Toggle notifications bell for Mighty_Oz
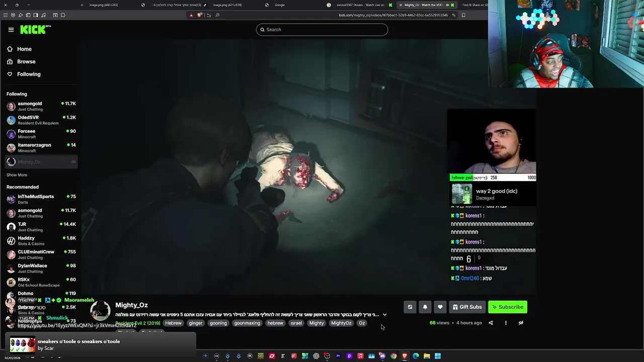 coord(425,307)
